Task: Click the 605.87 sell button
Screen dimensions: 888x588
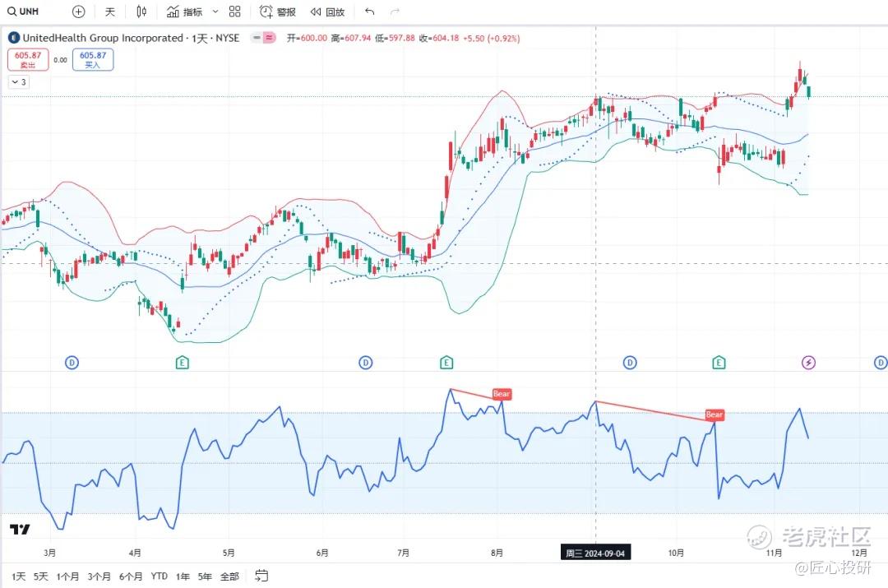Action: tap(28, 59)
